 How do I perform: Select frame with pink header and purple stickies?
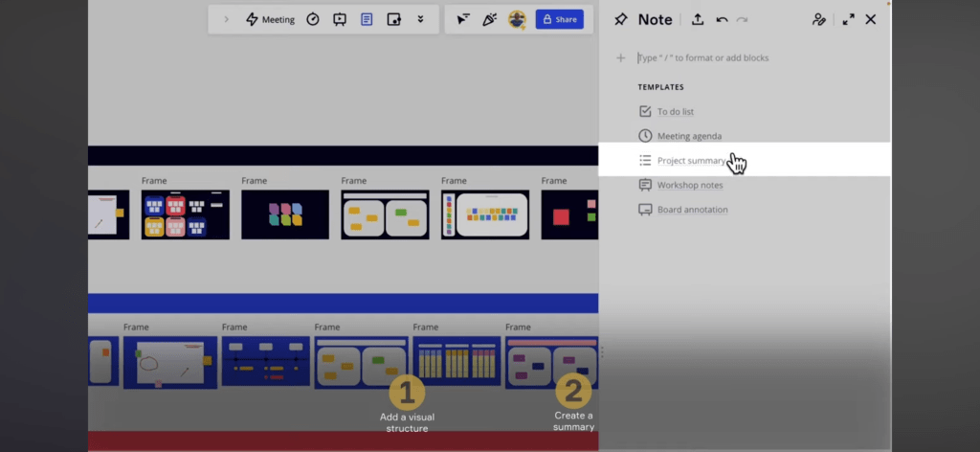click(x=551, y=362)
